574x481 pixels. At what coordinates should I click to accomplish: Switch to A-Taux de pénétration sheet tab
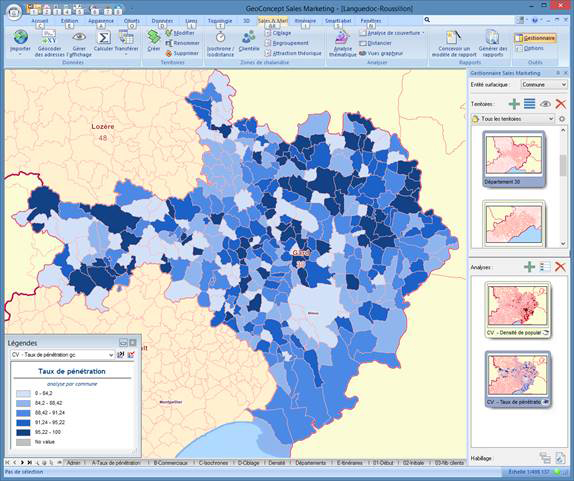click(x=116, y=463)
